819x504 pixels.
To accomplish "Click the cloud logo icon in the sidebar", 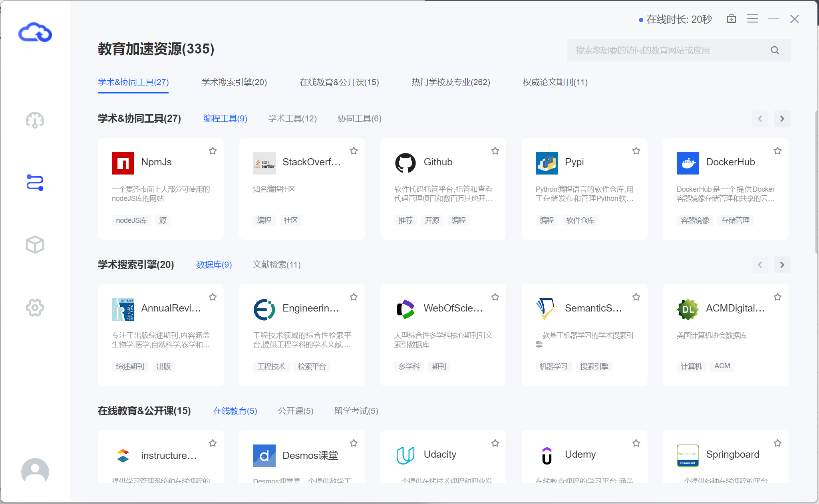I will click(x=35, y=32).
